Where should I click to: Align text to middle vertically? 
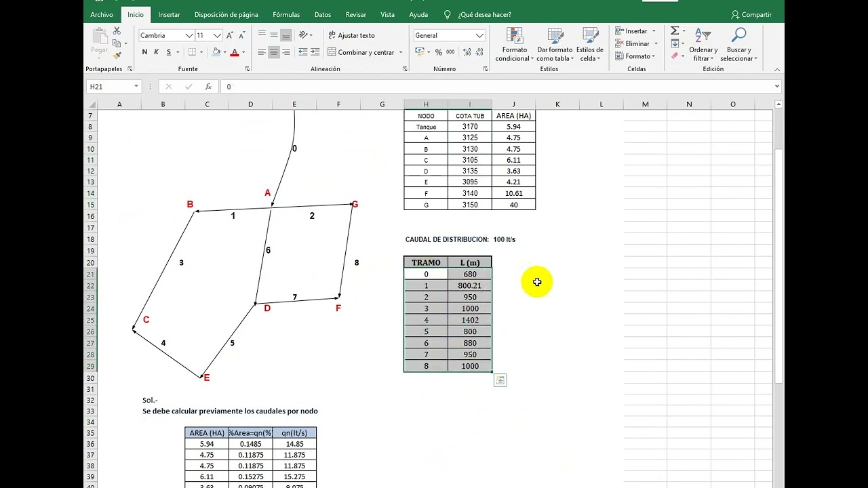coord(274,35)
